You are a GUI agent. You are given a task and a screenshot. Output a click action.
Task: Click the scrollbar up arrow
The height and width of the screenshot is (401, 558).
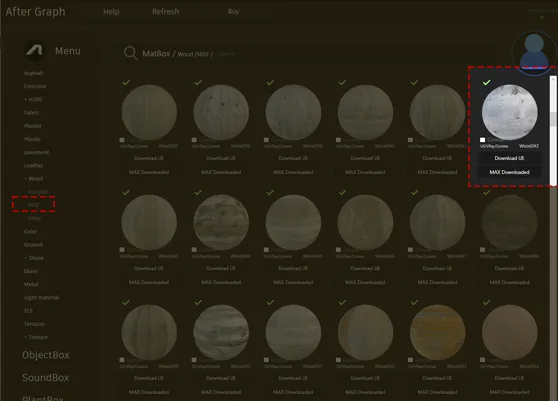click(x=553, y=80)
